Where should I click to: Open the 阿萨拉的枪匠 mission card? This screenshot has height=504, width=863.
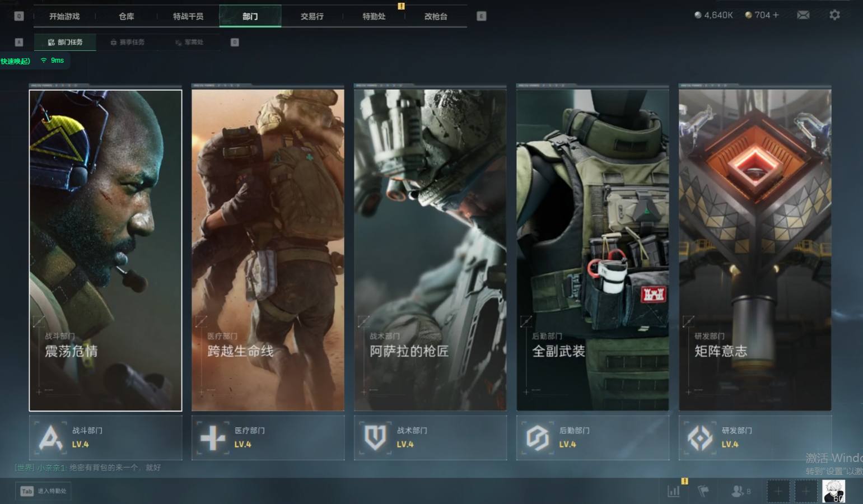click(430, 250)
